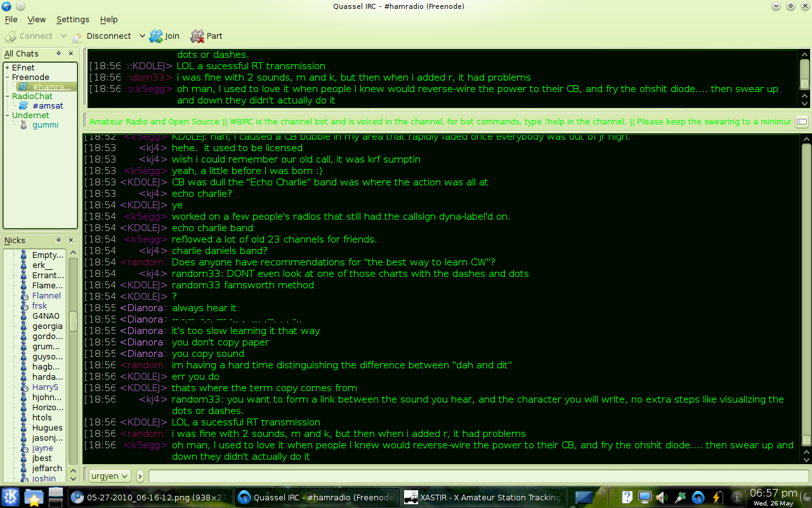Switch to Quassel IRC taskbar entry
The image size is (812, 508).
point(317,497)
